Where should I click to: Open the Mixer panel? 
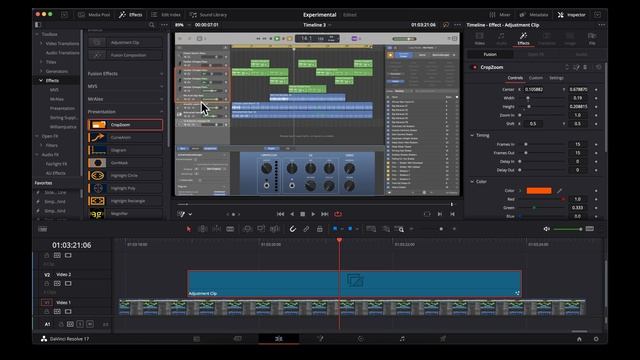coord(500,15)
